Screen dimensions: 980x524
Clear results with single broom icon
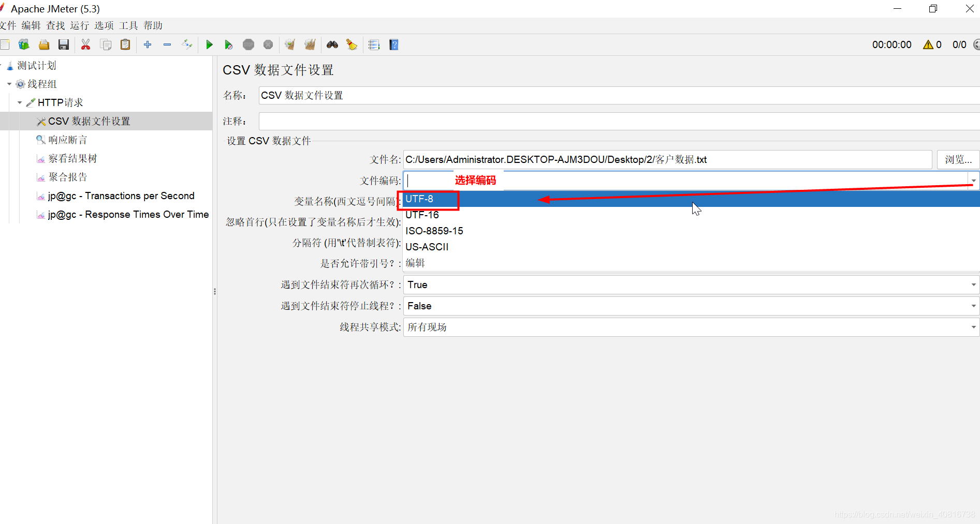290,45
